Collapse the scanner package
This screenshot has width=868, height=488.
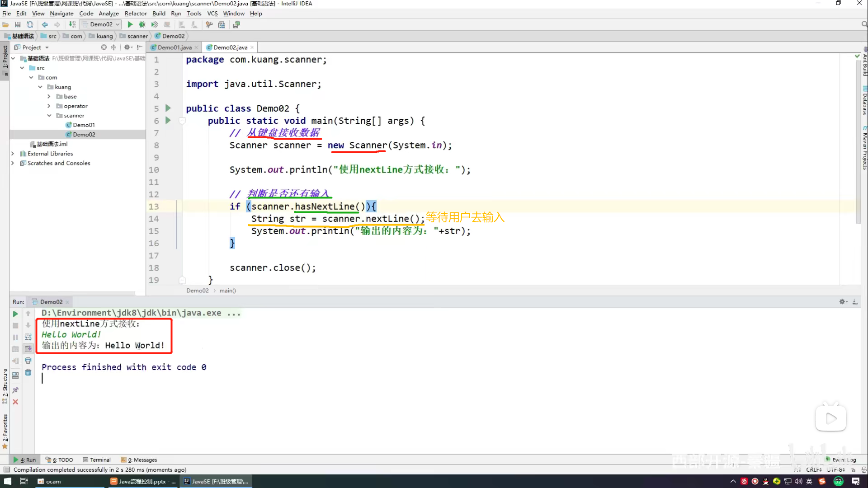click(x=49, y=115)
